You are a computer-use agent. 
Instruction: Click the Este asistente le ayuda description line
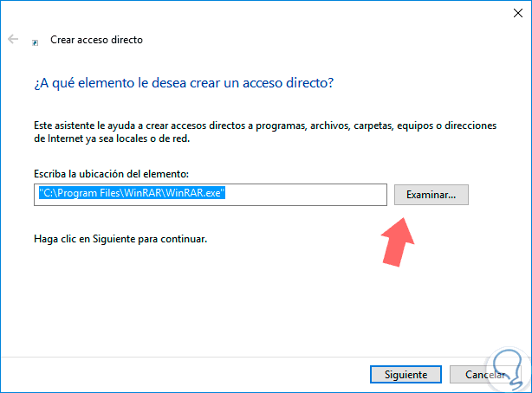click(265, 126)
